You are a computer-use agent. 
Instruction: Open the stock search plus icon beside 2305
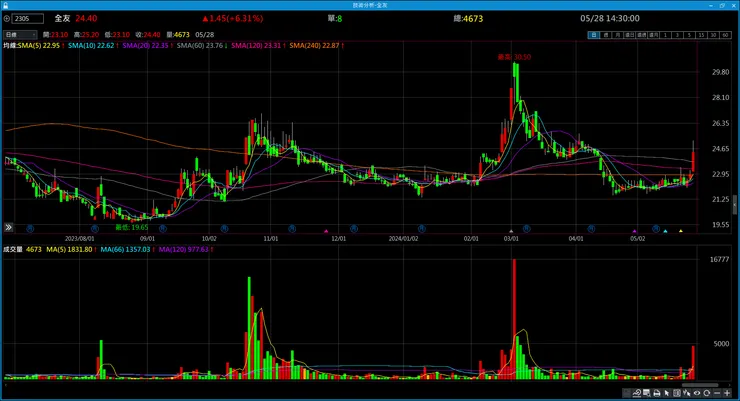point(7,18)
